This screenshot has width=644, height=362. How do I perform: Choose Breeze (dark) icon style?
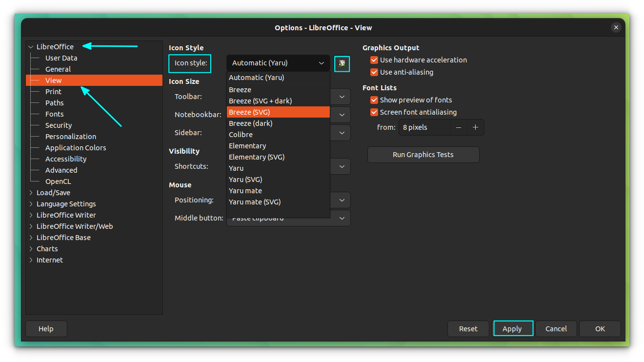[x=278, y=123]
